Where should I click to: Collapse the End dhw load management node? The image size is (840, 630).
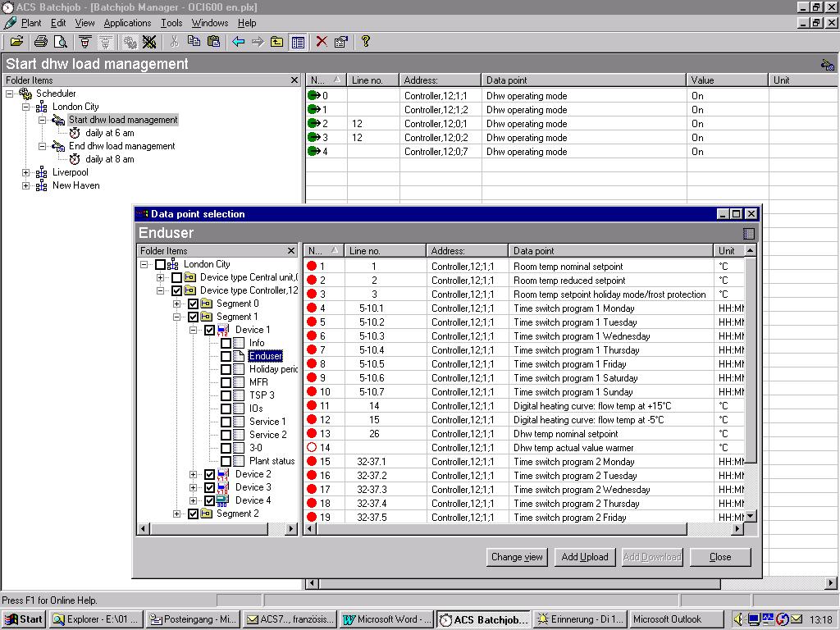pyautogui.click(x=43, y=146)
